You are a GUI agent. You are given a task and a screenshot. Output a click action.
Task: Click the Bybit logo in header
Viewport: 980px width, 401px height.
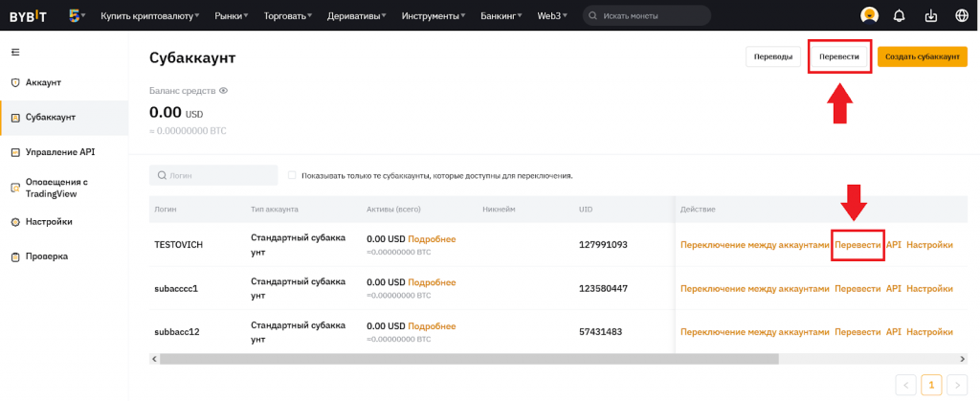pos(28,16)
